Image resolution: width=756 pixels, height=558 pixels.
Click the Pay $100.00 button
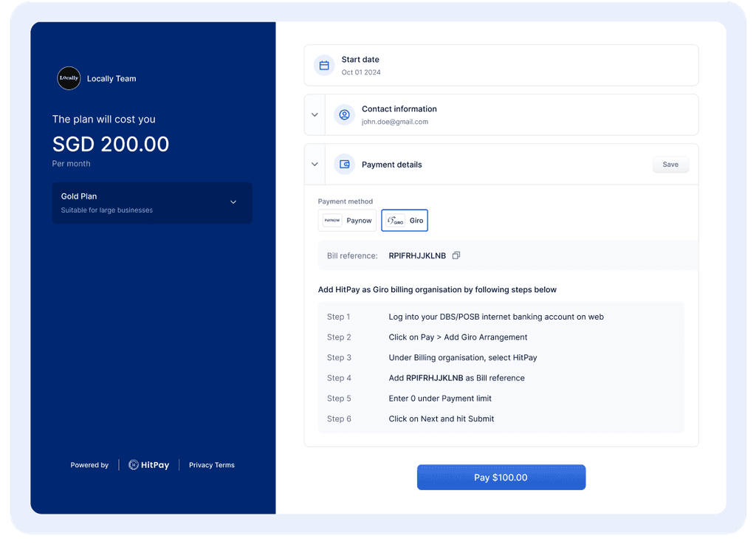501,477
